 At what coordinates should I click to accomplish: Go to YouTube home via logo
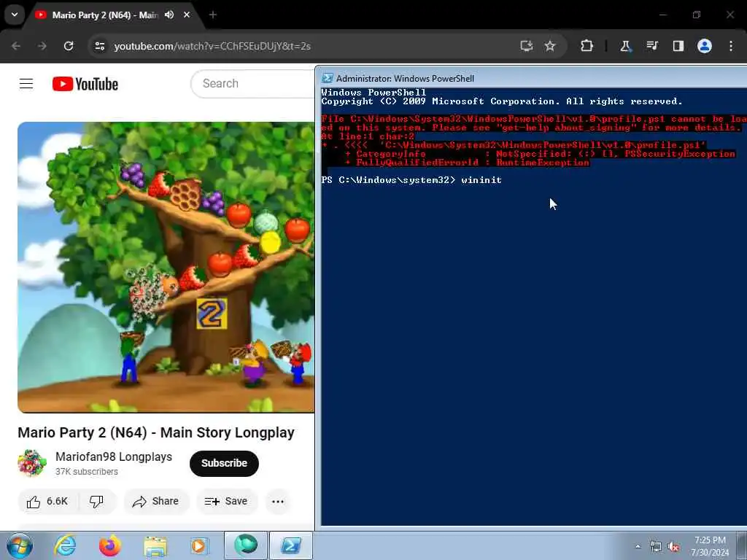coord(85,84)
